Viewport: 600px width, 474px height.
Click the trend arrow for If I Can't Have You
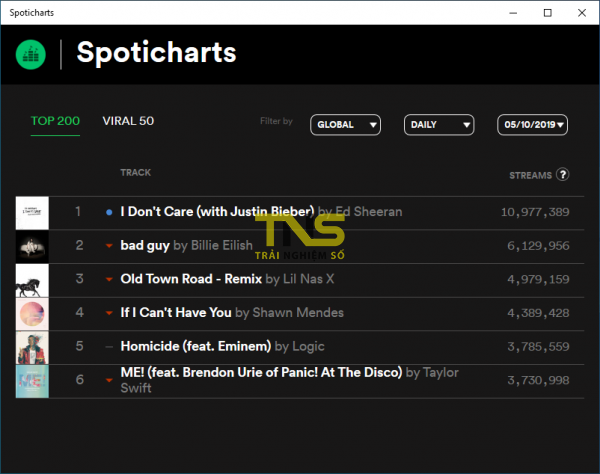[x=108, y=313]
